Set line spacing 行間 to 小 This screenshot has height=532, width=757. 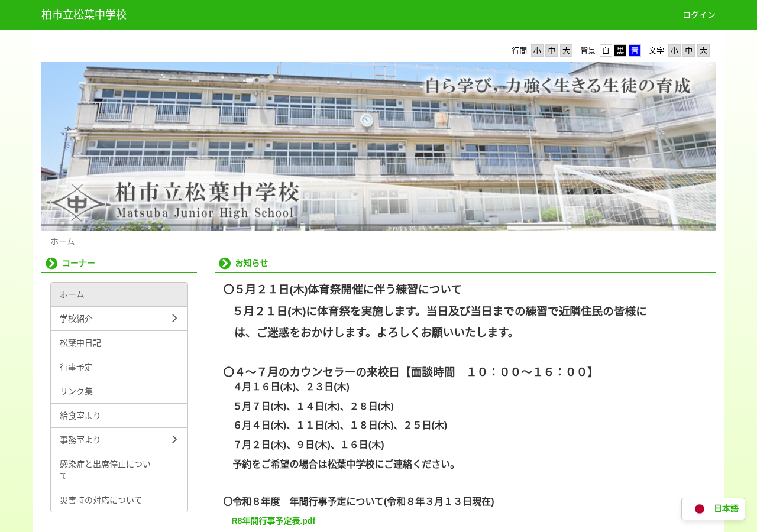[537, 51]
